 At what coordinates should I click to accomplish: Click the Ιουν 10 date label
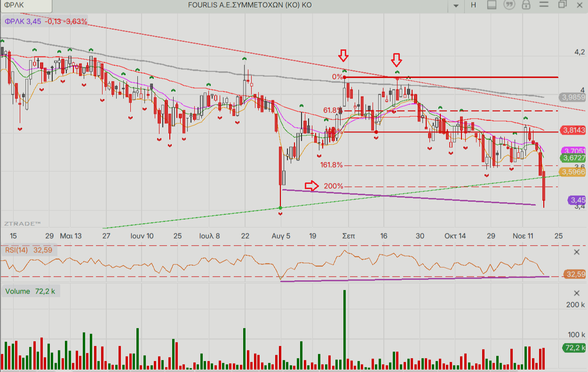point(142,236)
